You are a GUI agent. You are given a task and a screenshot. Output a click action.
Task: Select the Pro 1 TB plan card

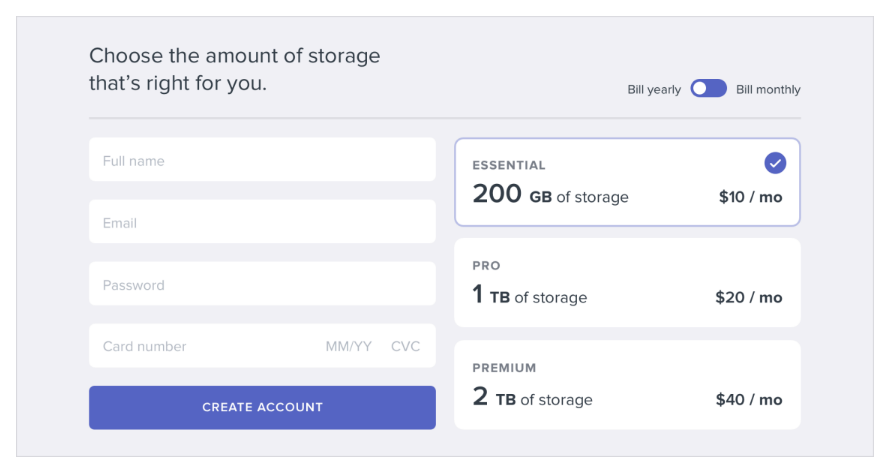pyautogui.click(x=627, y=283)
